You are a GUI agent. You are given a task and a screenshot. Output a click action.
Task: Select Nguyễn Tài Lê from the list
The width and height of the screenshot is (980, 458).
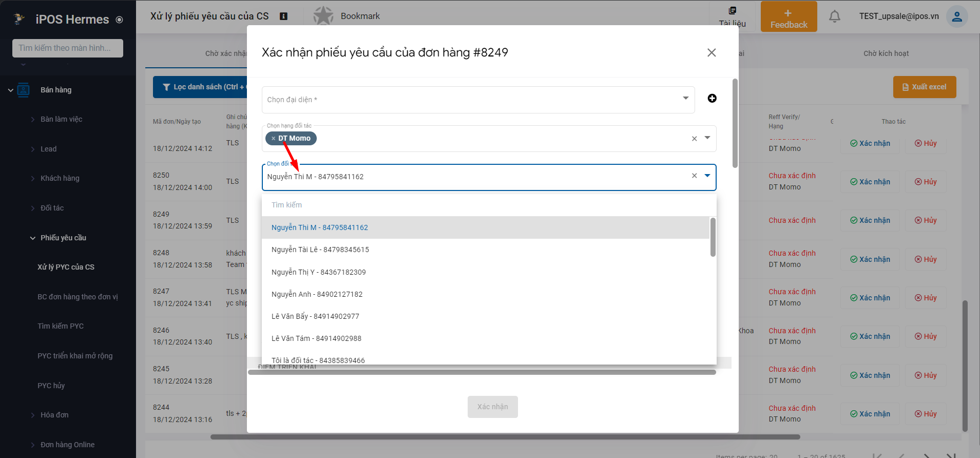pyautogui.click(x=320, y=250)
